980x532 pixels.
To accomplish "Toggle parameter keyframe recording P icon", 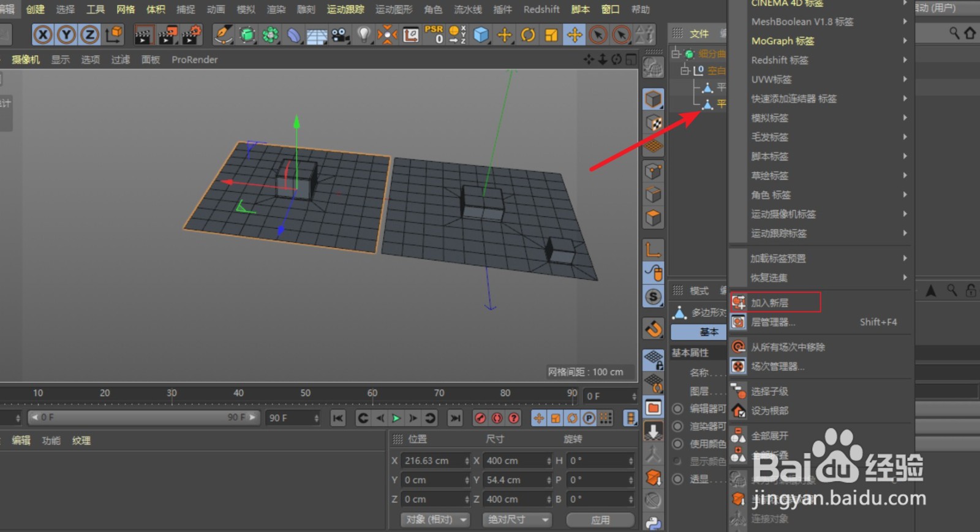I will pyautogui.click(x=589, y=418).
